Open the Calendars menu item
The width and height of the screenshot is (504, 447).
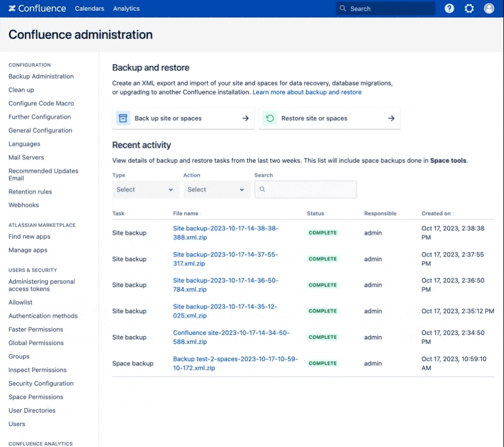pyautogui.click(x=90, y=8)
